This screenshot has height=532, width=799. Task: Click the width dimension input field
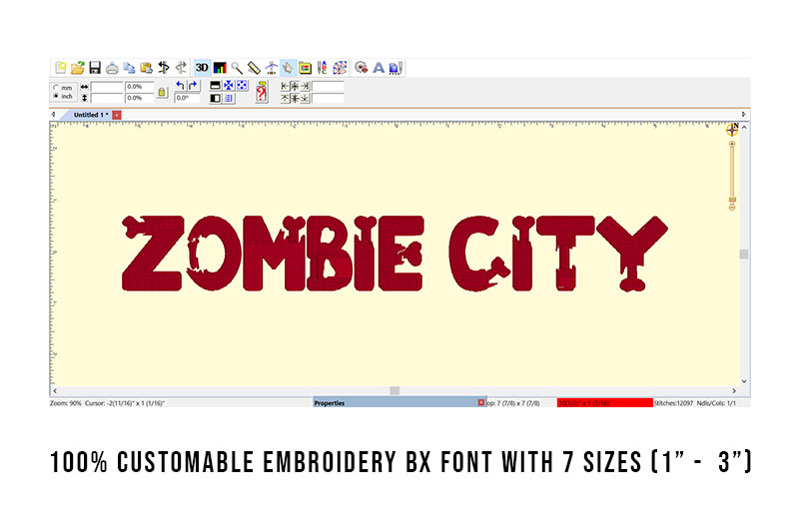click(x=107, y=87)
